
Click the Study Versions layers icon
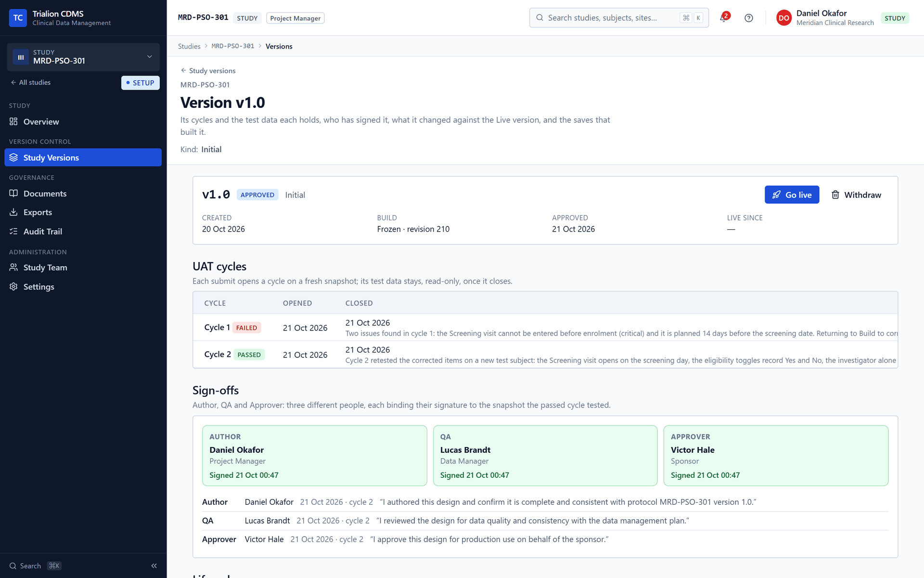(13, 158)
